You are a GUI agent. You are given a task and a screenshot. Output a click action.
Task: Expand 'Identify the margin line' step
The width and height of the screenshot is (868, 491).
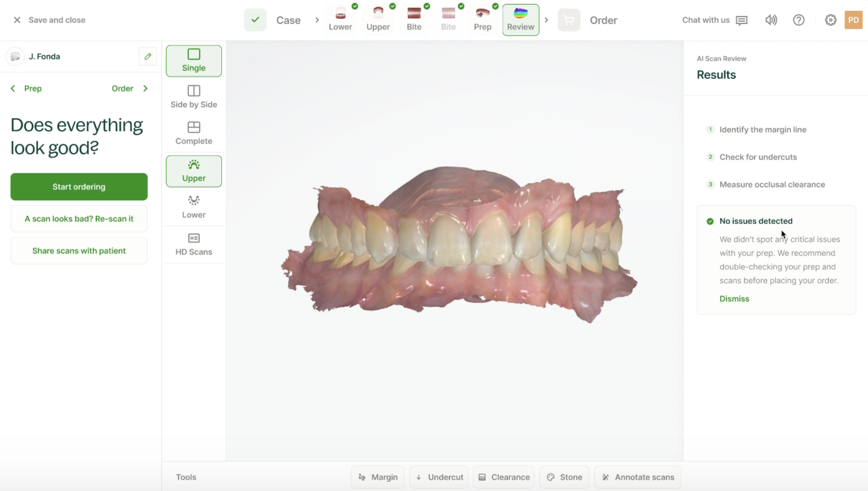click(762, 130)
